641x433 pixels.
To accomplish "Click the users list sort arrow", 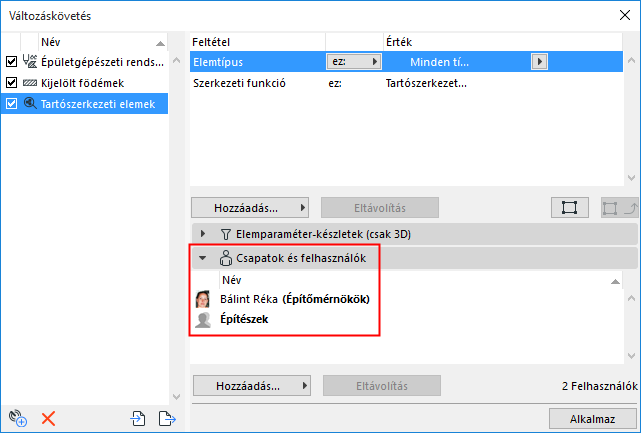I will [x=615, y=281].
